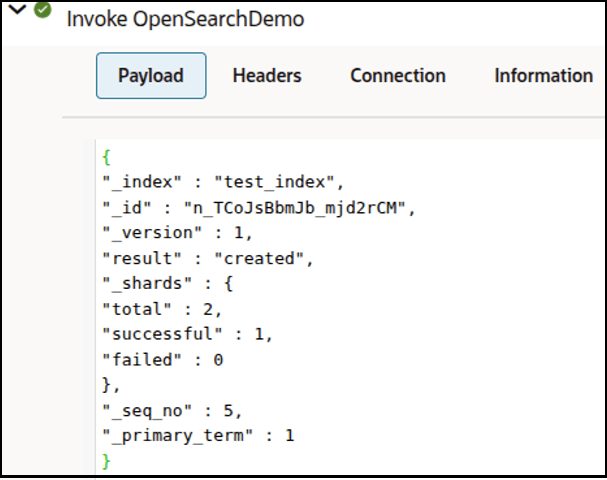Click the "result" : "created" line
Viewport: 607px width, 480px height.
click(207, 259)
